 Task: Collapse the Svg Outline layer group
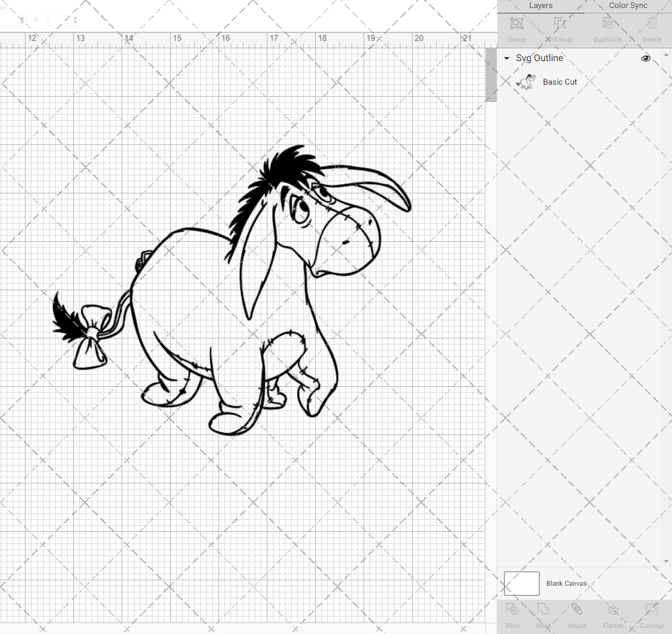[x=507, y=58]
